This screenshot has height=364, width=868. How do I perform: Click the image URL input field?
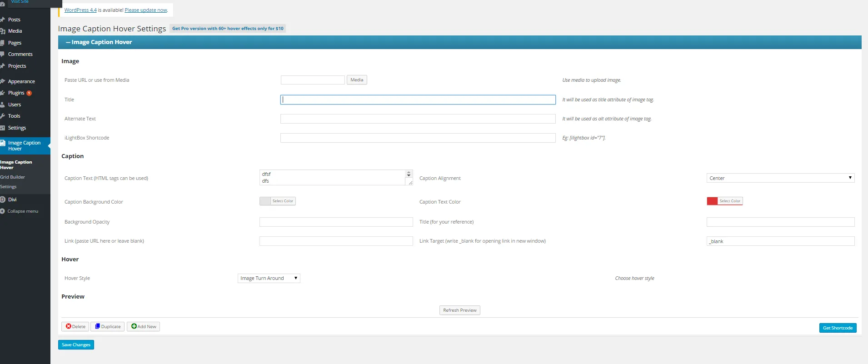(x=313, y=80)
